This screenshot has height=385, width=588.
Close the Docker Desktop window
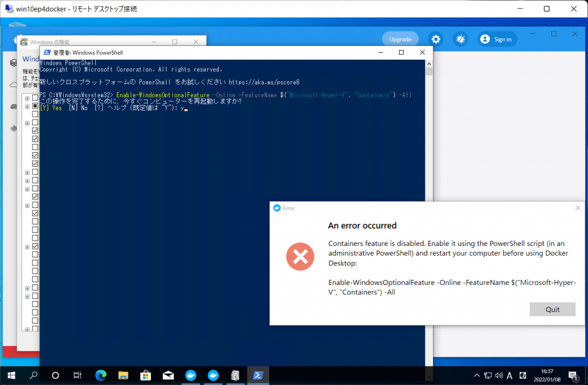pyautogui.click(x=575, y=34)
